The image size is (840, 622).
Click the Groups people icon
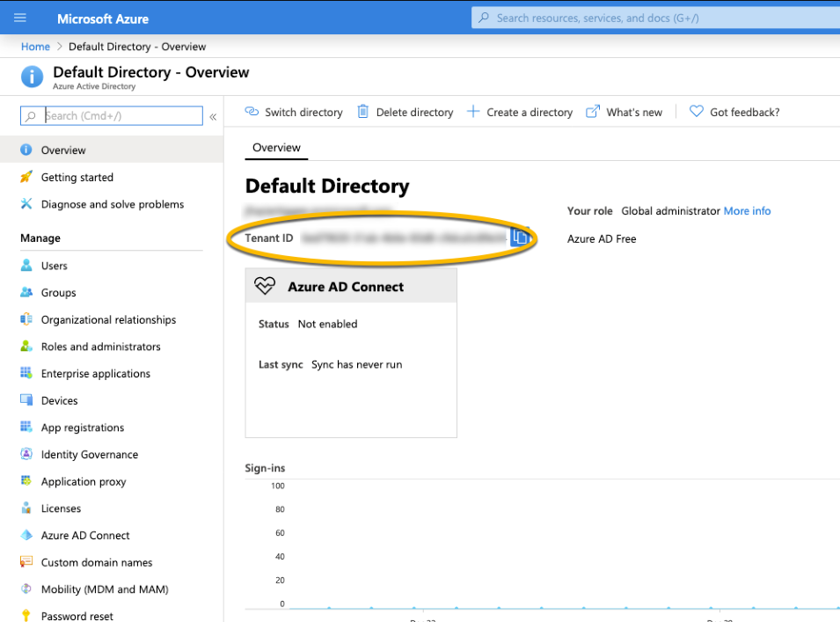(x=26, y=292)
